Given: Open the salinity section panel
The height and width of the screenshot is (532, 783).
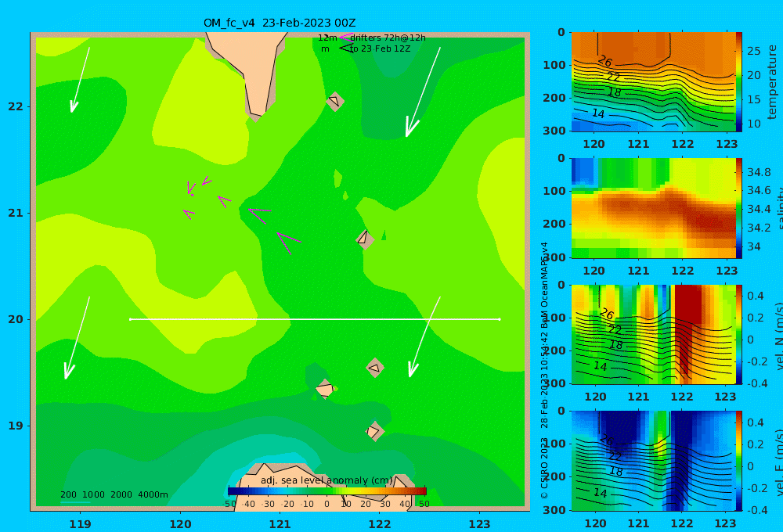Looking at the screenshot, I should click(653, 208).
